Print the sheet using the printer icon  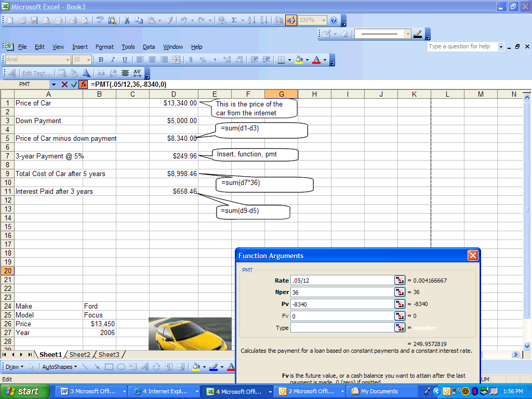coord(73,20)
